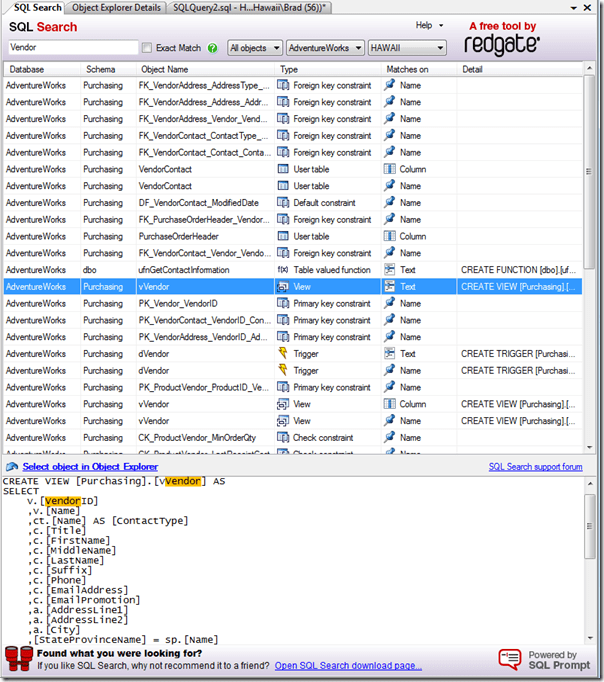Click the trigger icon in first dVendor row
Screen dimensions: 604x682
click(x=283, y=354)
